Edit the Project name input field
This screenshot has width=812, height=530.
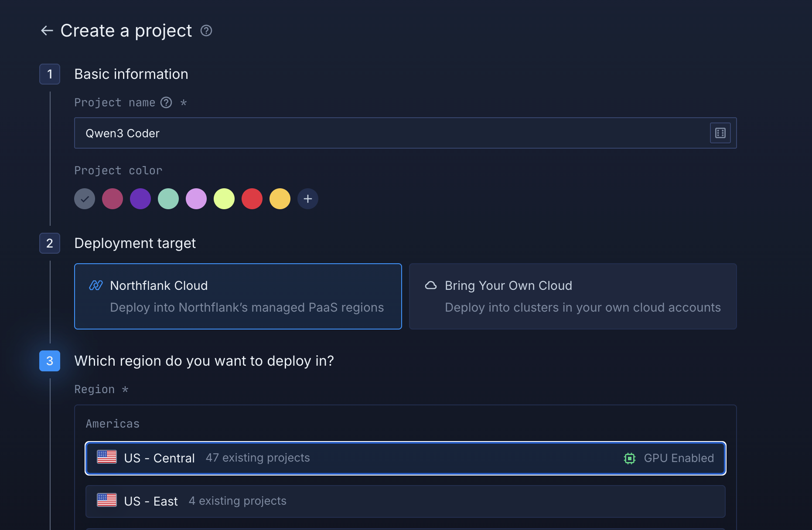pyautogui.click(x=405, y=133)
